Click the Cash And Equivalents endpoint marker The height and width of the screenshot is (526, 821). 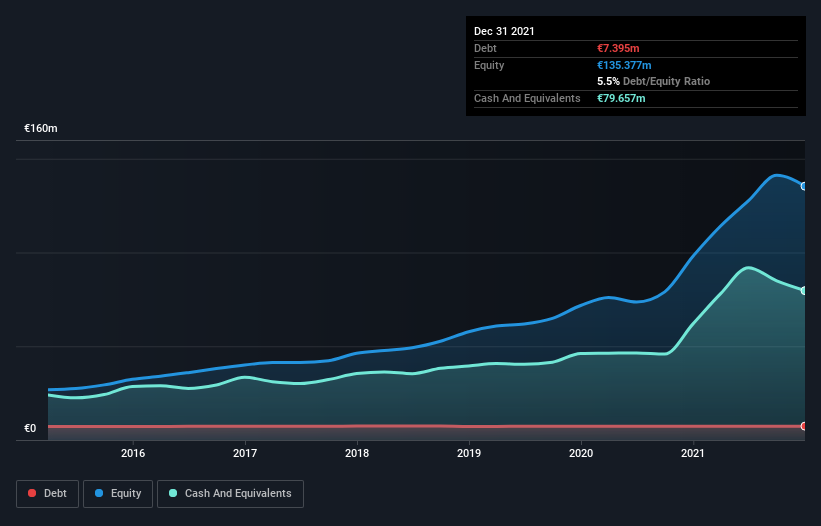coord(804,290)
